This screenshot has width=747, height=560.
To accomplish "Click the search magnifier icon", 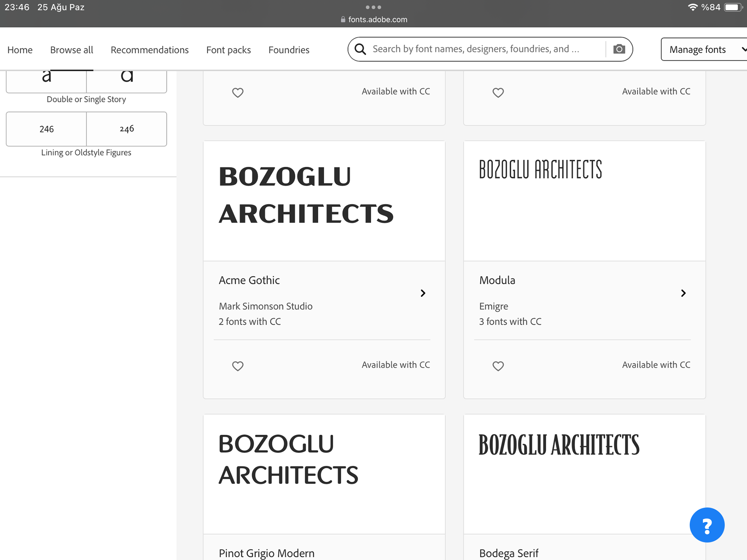I will pyautogui.click(x=360, y=49).
